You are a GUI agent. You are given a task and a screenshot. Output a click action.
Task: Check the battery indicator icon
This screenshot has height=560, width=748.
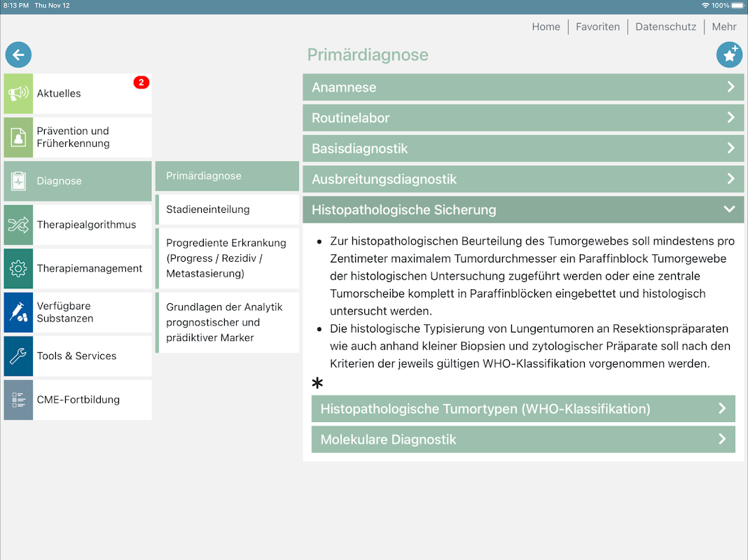738,5
